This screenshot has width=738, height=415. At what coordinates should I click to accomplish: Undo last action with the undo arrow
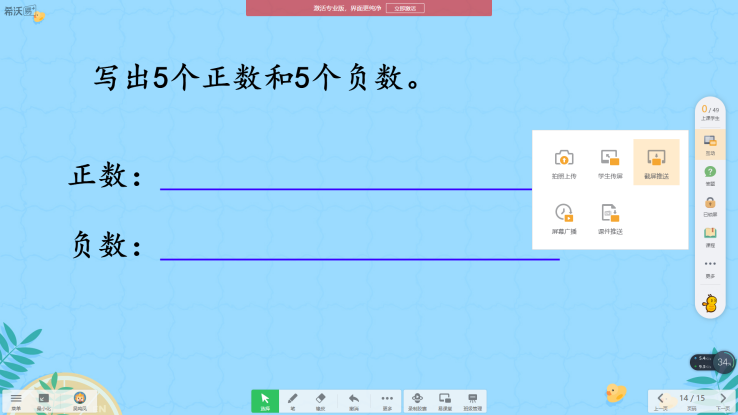point(354,401)
